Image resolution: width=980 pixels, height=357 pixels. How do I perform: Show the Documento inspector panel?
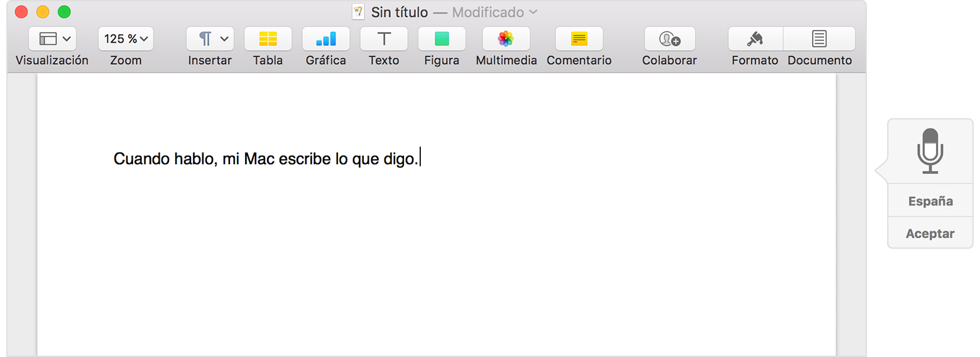819,39
